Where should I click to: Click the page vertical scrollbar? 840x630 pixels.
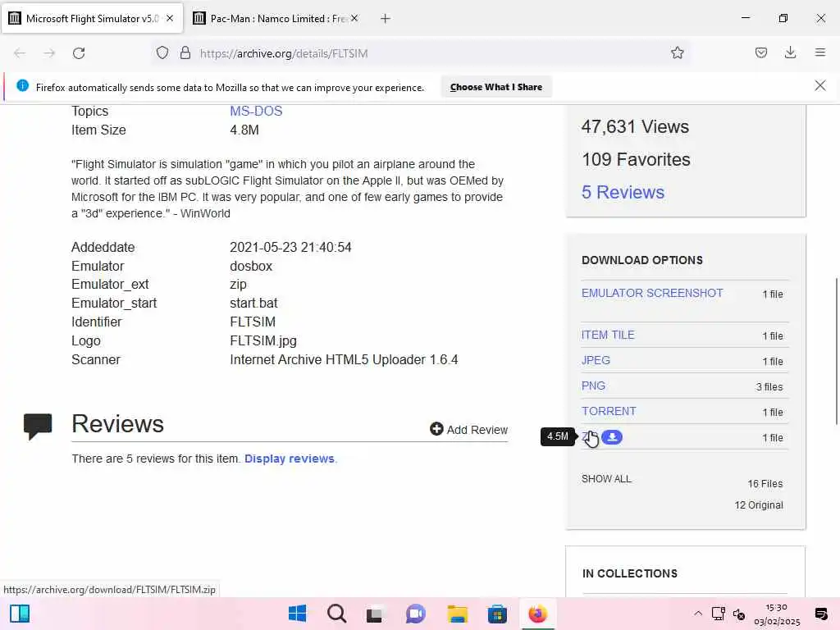pos(836,351)
